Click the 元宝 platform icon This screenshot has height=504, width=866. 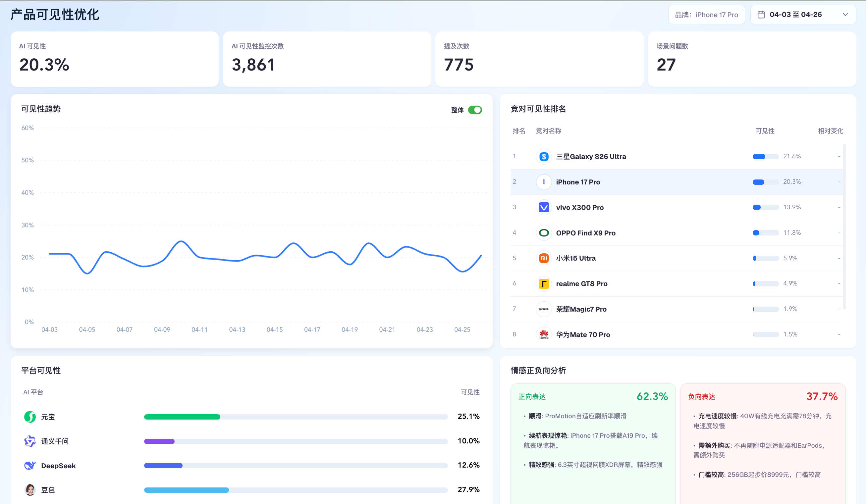tap(30, 417)
